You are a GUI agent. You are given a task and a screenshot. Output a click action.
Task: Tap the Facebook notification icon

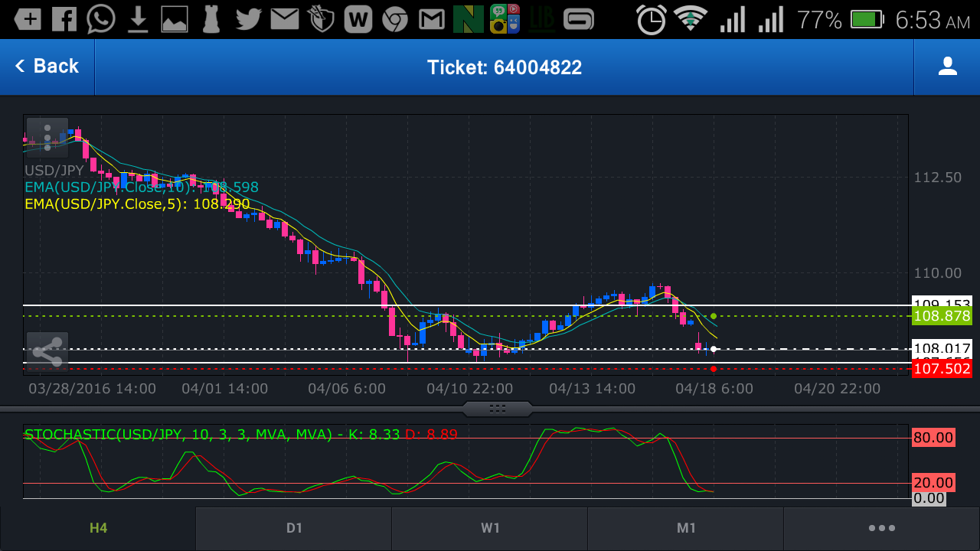(64, 19)
